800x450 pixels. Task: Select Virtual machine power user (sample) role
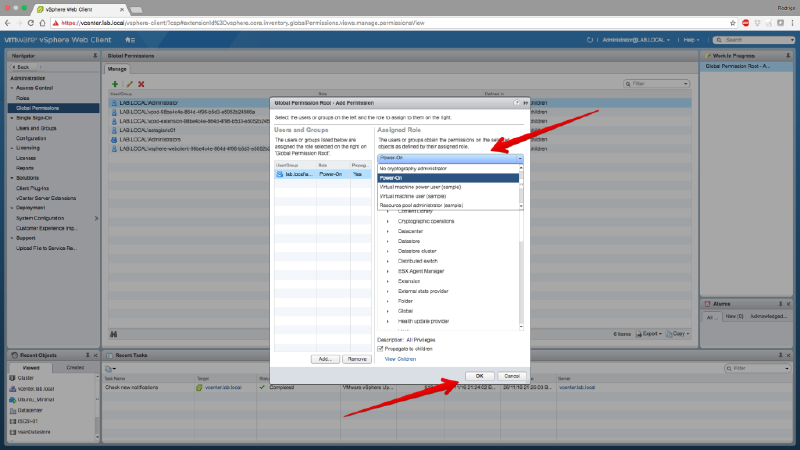(420, 187)
